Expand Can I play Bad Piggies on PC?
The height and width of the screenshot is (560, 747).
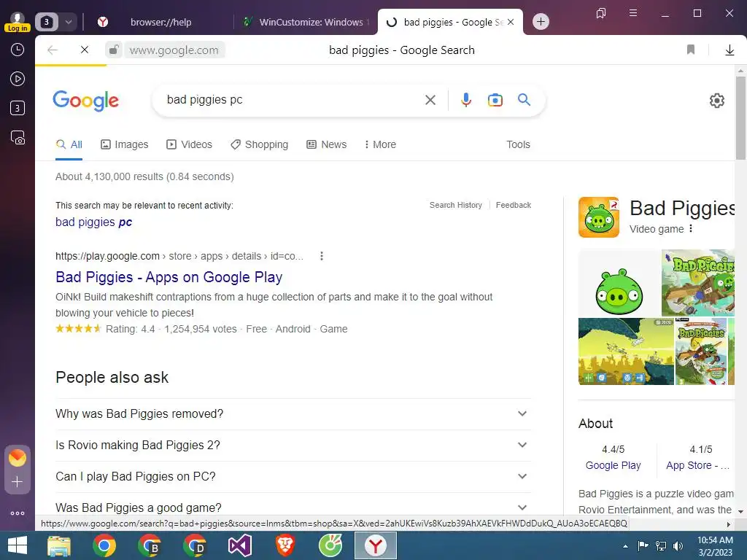[293, 477]
